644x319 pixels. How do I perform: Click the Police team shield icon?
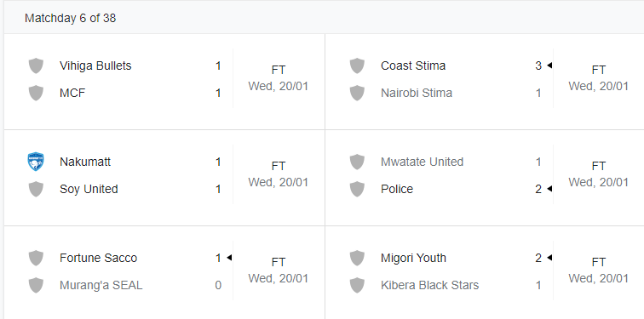357,189
